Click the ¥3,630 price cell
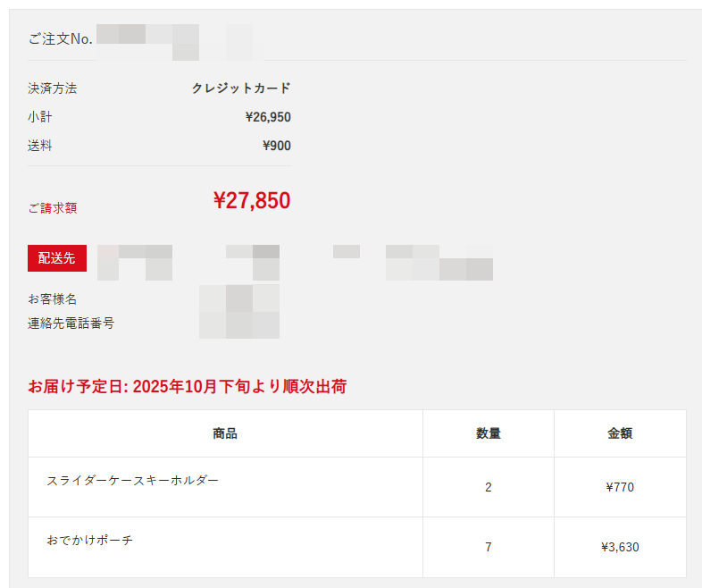The width and height of the screenshot is (702, 588). (x=620, y=547)
